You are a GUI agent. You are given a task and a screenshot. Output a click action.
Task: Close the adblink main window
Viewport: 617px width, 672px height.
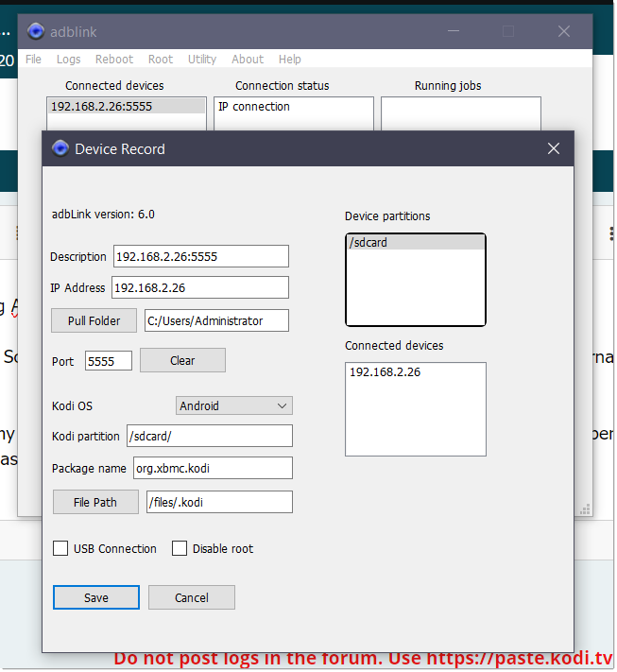click(564, 31)
